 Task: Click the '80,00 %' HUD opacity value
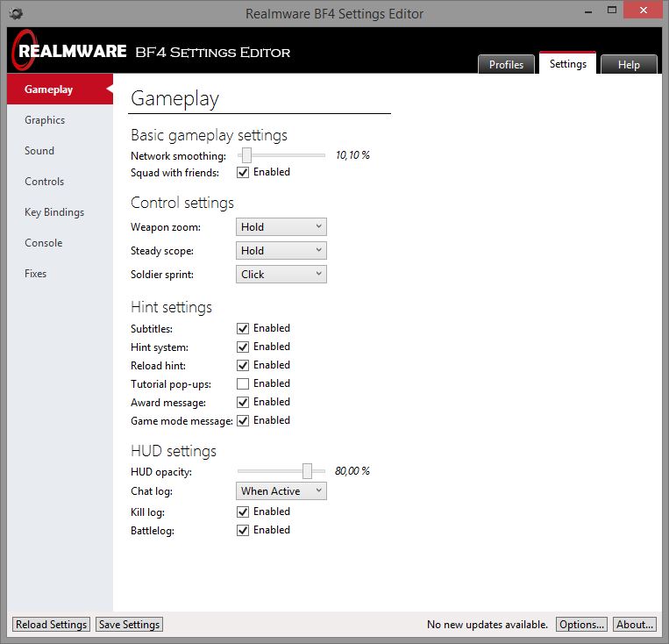tap(352, 471)
